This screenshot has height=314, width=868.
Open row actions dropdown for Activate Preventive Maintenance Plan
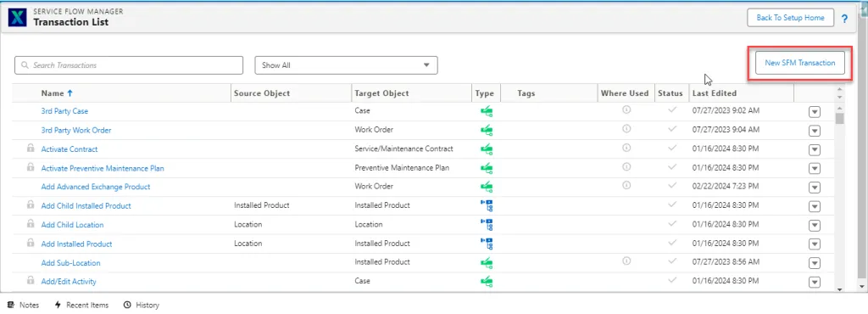pos(814,169)
